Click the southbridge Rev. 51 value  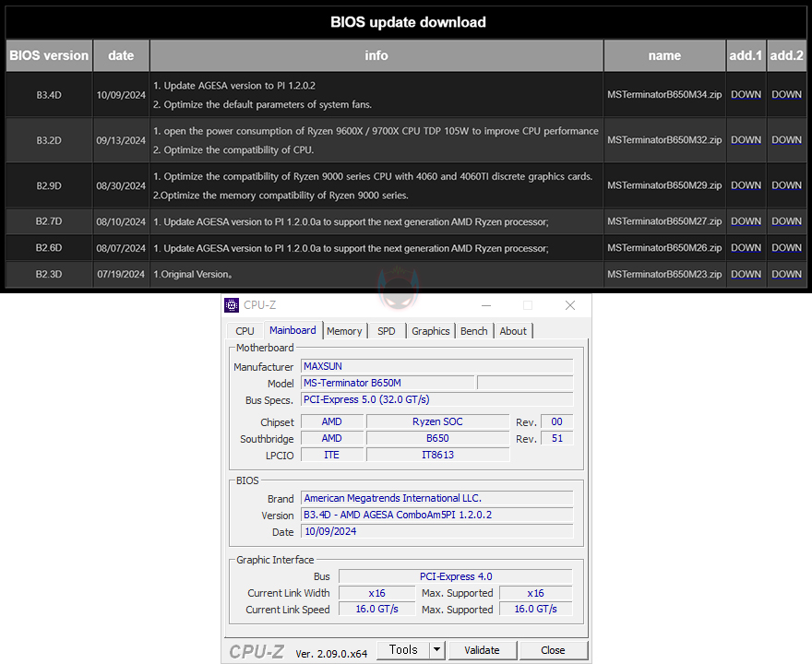557,438
